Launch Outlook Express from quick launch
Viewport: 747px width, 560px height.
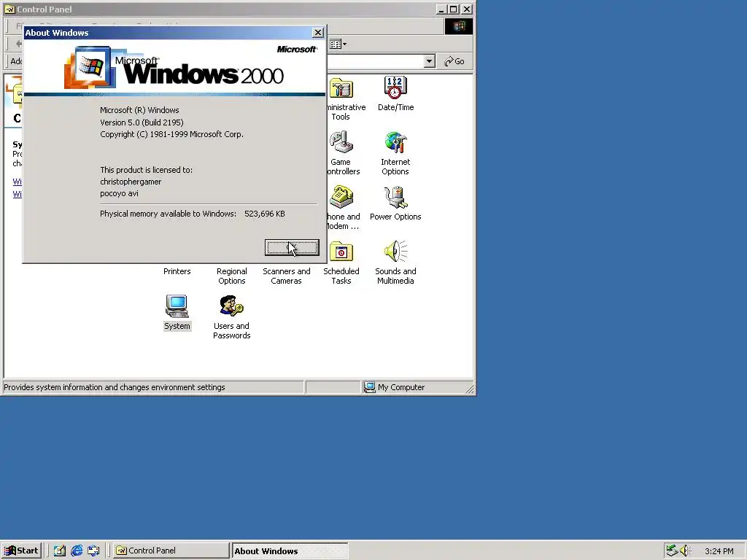[93, 551]
